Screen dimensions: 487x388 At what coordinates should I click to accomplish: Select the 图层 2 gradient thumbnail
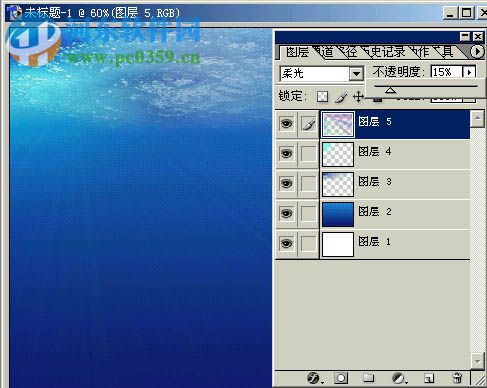[337, 214]
